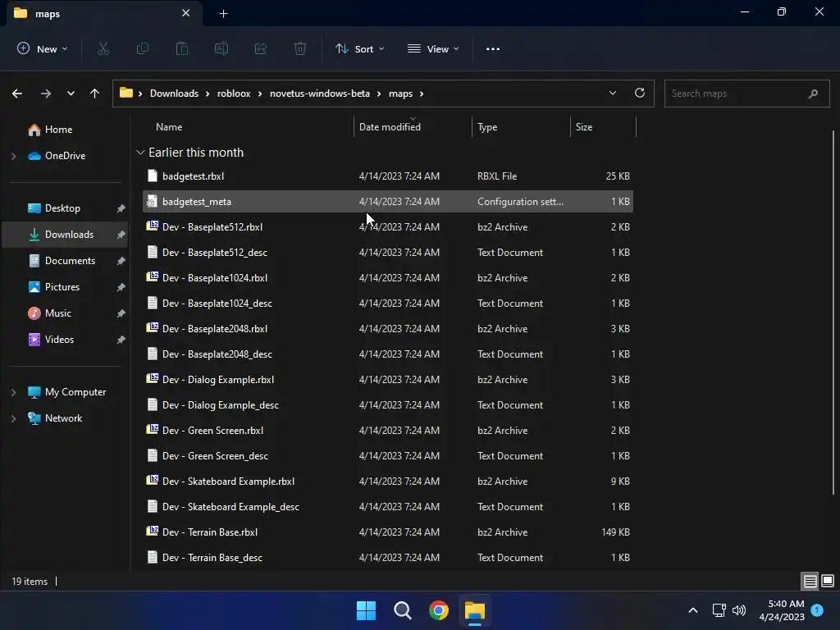Click the Rename icon in toolbar
Image resolution: width=840 pixels, height=630 pixels.
point(221,48)
